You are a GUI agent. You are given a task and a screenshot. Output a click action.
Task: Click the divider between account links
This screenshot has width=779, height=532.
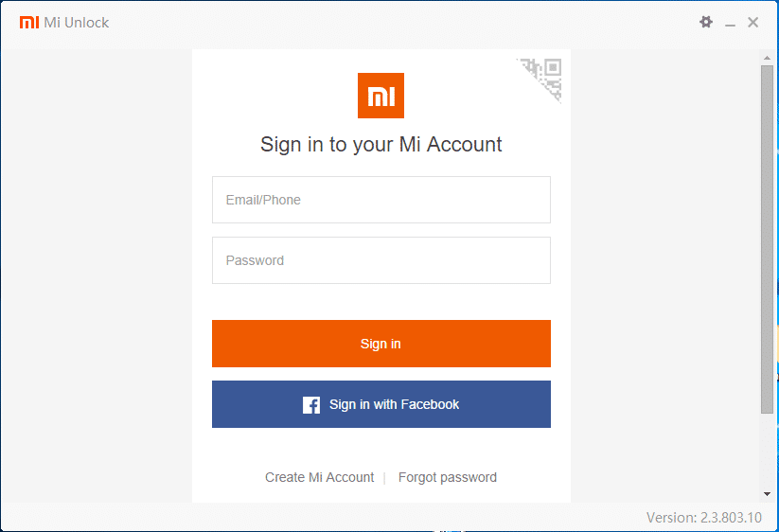(x=384, y=478)
